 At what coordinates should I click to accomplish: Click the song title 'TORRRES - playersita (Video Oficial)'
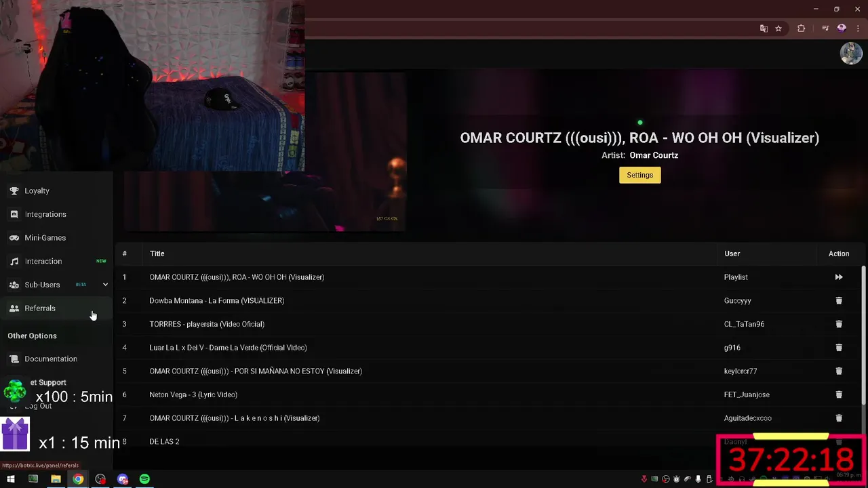(207, 324)
